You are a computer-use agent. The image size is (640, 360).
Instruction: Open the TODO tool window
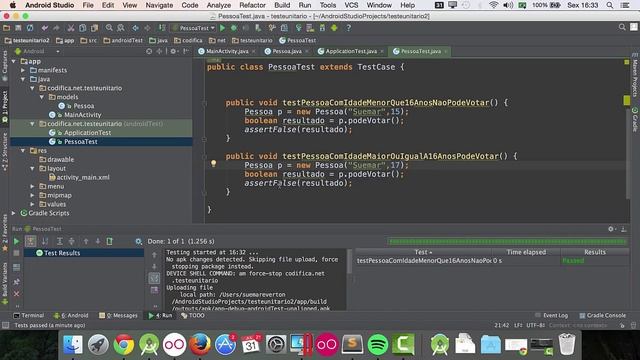[x=193, y=316]
